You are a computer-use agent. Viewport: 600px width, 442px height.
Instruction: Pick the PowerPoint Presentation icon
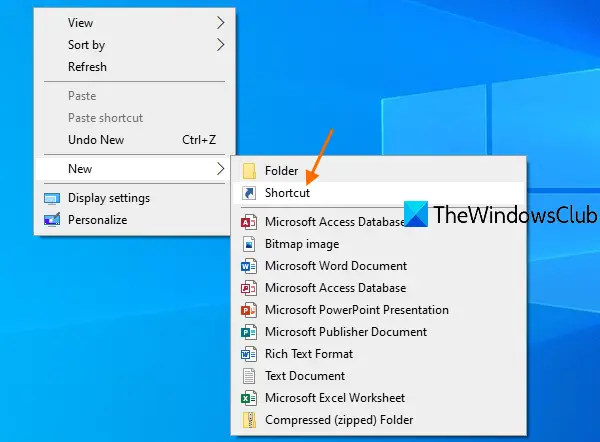click(x=249, y=310)
